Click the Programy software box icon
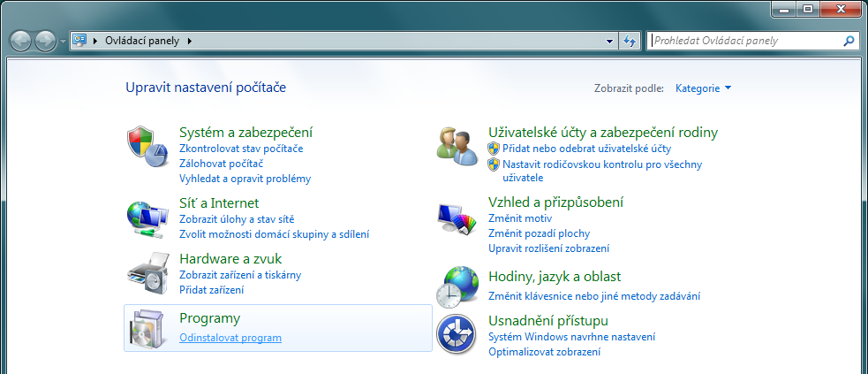The image size is (868, 374). click(x=147, y=328)
